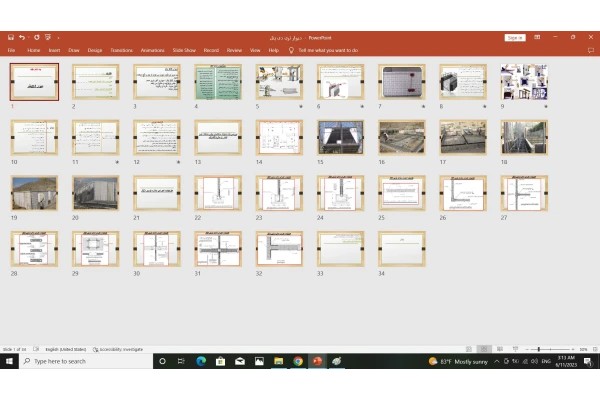Select slide 9 photo collage thumbnail
Viewport: 600px width, 400px height.
point(524,82)
